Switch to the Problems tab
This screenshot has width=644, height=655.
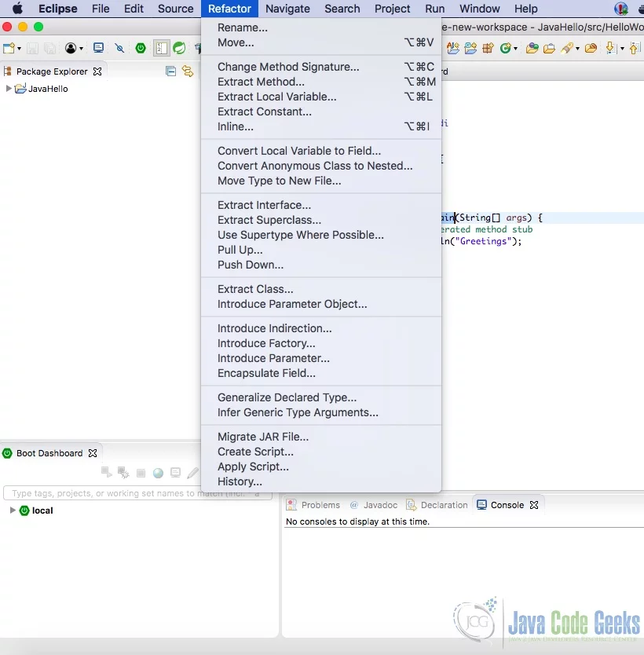pyautogui.click(x=313, y=505)
